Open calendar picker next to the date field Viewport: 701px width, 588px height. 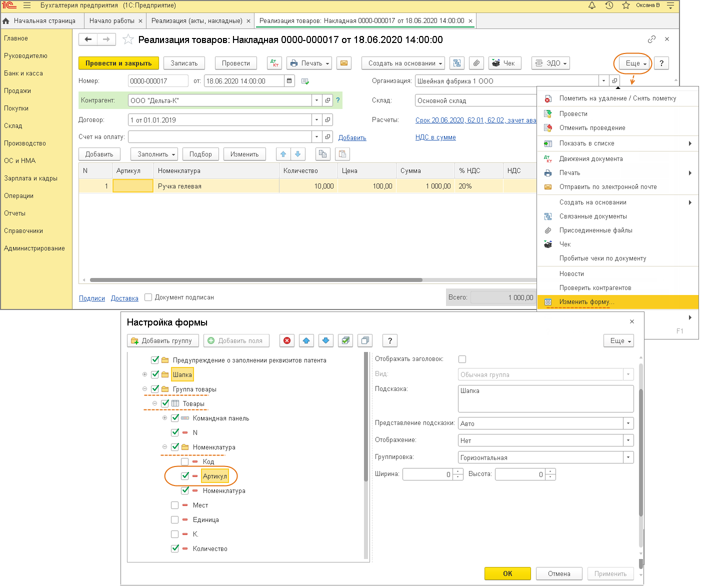pos(289,81)
